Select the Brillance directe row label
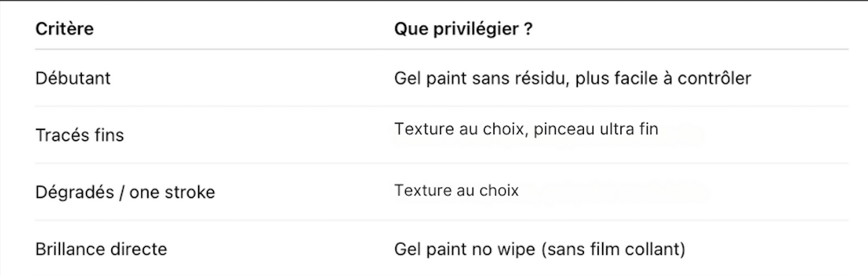The image size is (868, 276). pyautogui.click(x=101, y=249)
